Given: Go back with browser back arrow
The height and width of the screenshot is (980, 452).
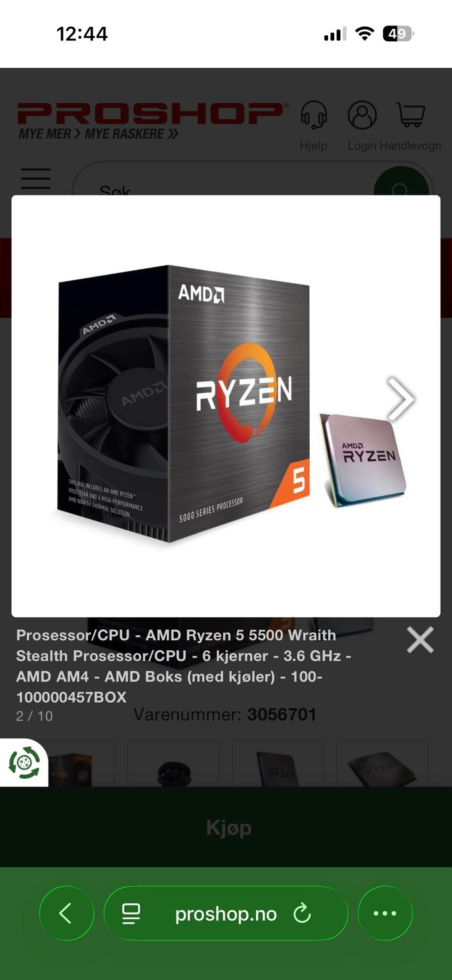Looking at the screenshot, I should tap(66, 913).
